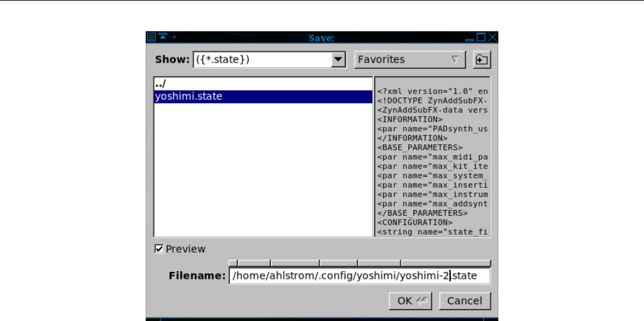This screenshot has width=644, height=321.
Task: Click the <?xml version line in the preview
Action: 433,91
